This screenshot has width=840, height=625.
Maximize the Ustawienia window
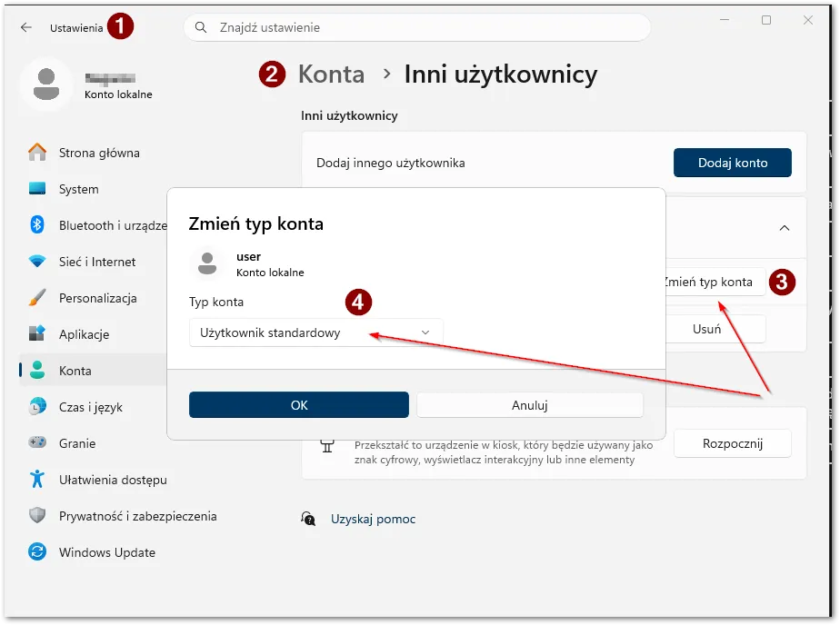(766, 20)
